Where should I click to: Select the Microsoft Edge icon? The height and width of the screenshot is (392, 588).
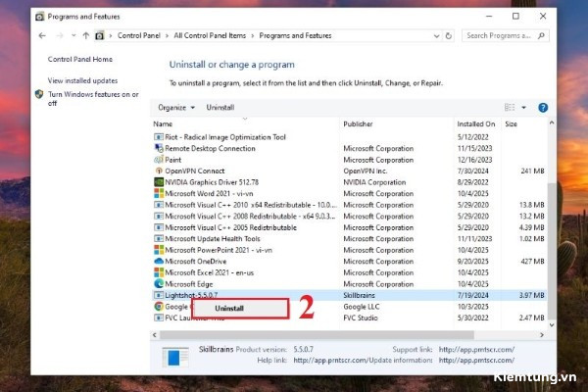click(159, 284)
